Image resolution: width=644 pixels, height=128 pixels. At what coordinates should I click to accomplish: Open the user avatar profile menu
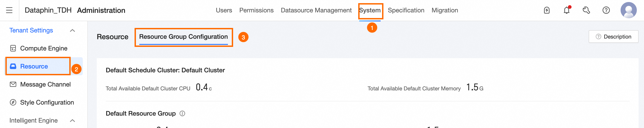[628, 10]
